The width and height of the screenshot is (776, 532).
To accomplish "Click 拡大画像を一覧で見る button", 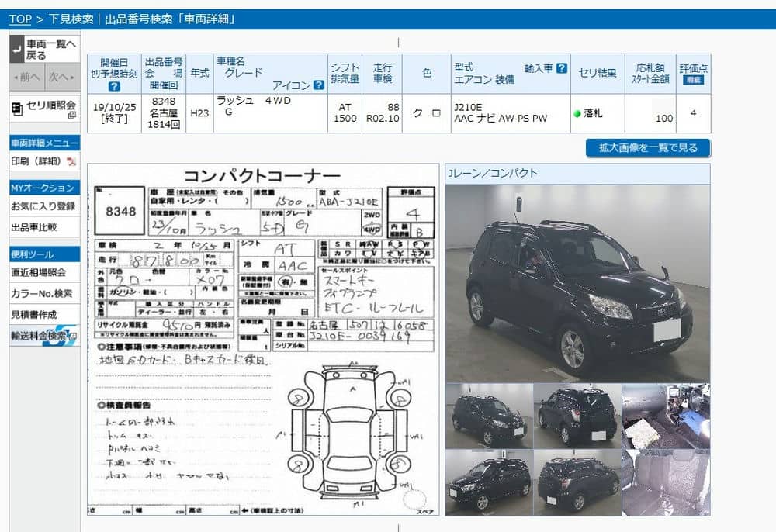I will (x=648, y=147).
